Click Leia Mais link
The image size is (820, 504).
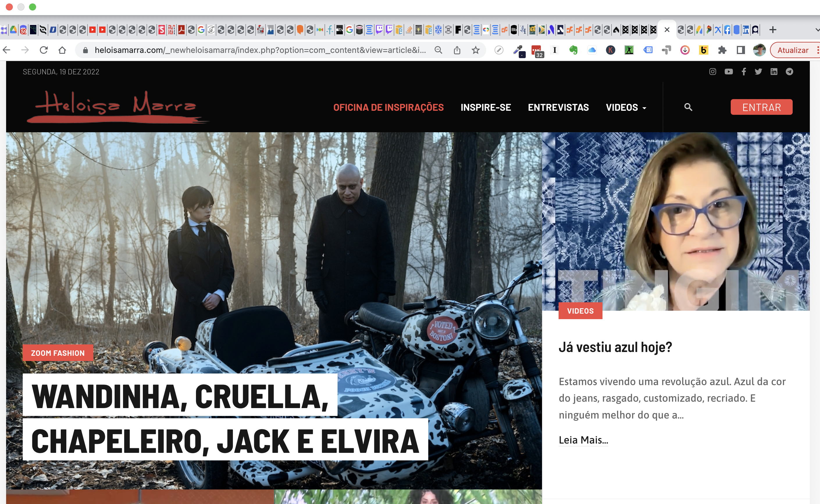(x=583, y=440)
